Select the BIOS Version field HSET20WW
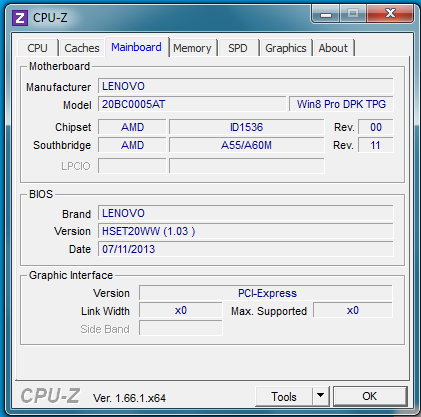The height and width of the screenshot is (417, 421). pyautogui.click(x=246, y=231)
